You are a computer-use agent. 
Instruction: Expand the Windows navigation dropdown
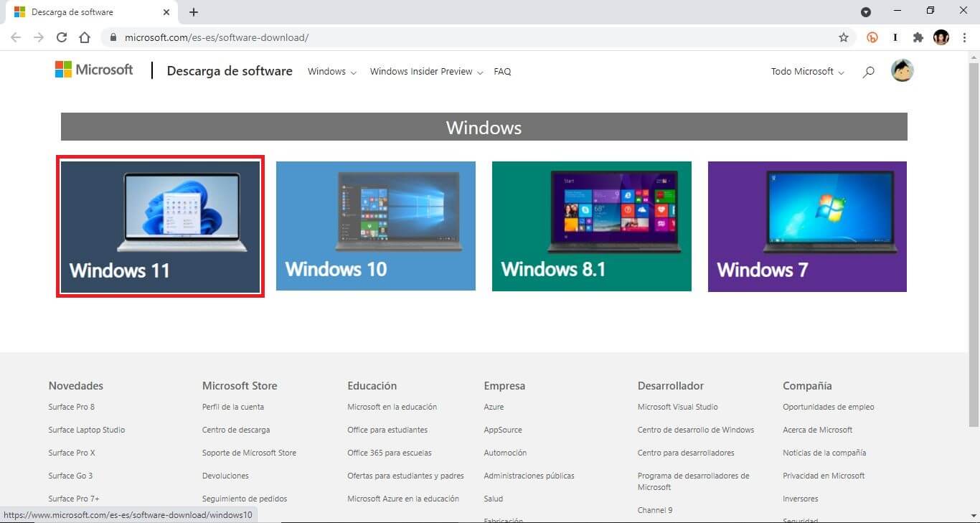[332, 72]
